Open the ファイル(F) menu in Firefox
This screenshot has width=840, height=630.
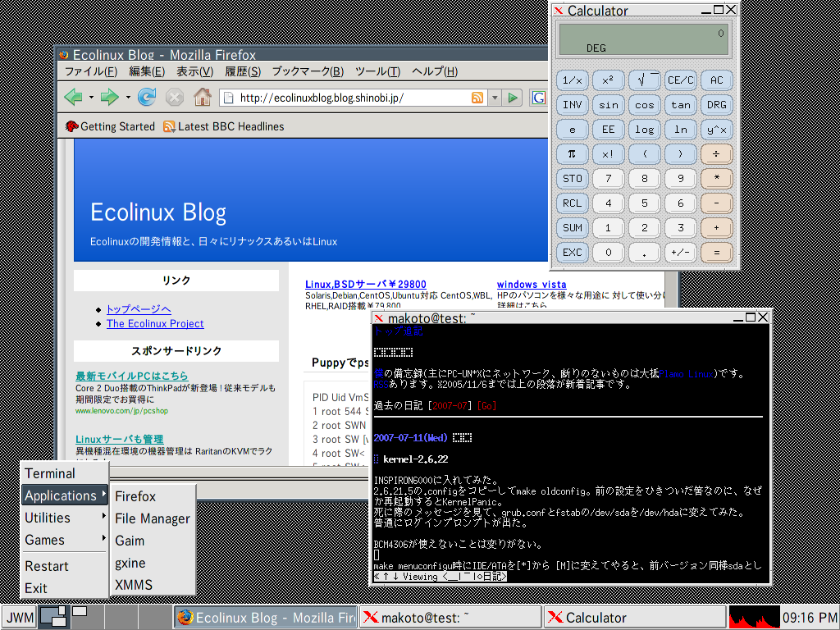[x=91, y=72]
